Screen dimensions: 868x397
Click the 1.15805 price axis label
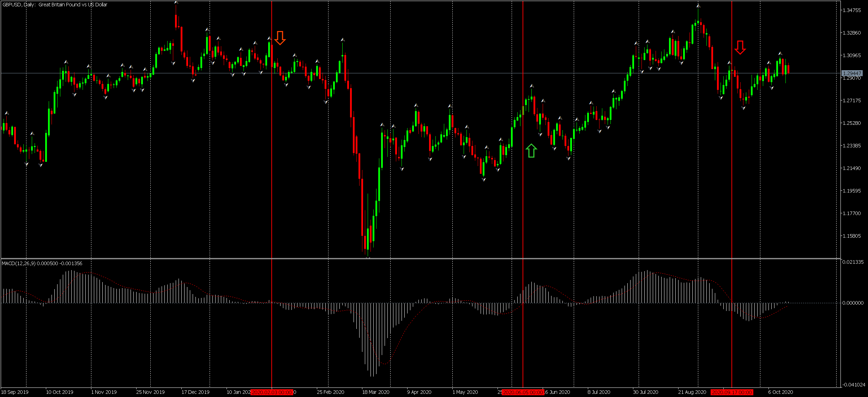click(x=852, y=236)
